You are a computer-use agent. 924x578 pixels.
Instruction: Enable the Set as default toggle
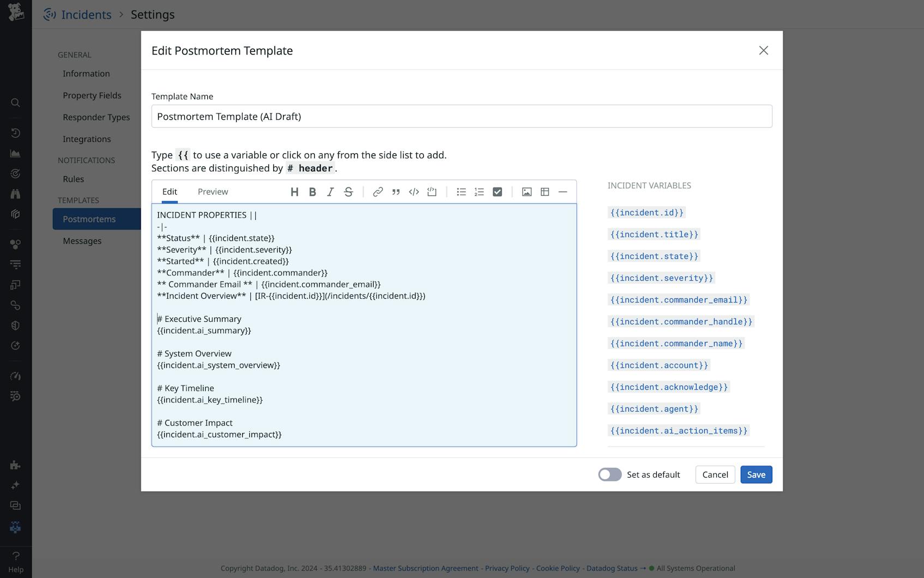coord(609,474)
